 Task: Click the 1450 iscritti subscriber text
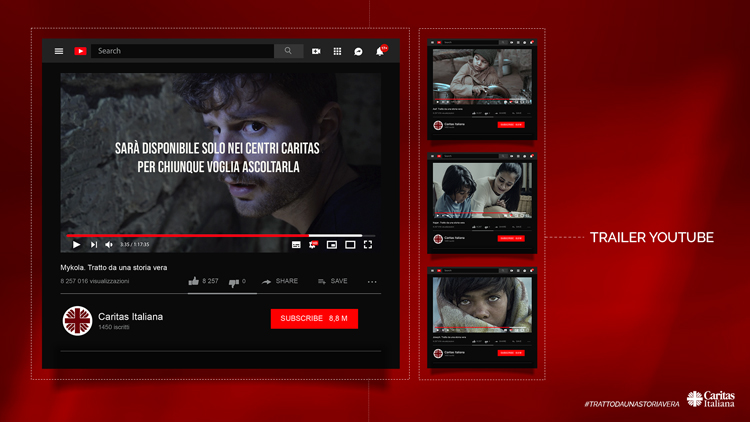[114, 327]
